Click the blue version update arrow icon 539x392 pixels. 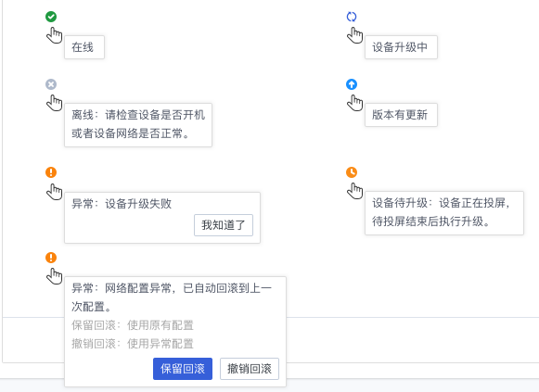tap(352, 84)
